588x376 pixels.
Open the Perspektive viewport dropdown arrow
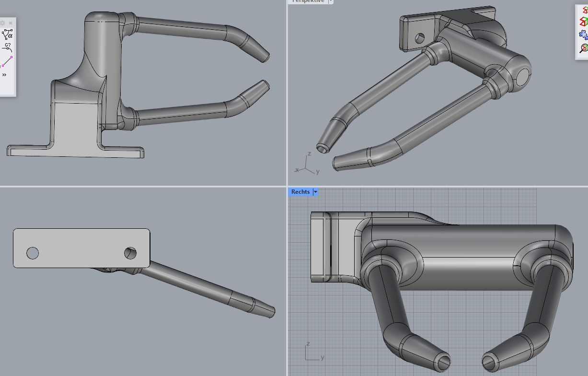coord(330,1)
